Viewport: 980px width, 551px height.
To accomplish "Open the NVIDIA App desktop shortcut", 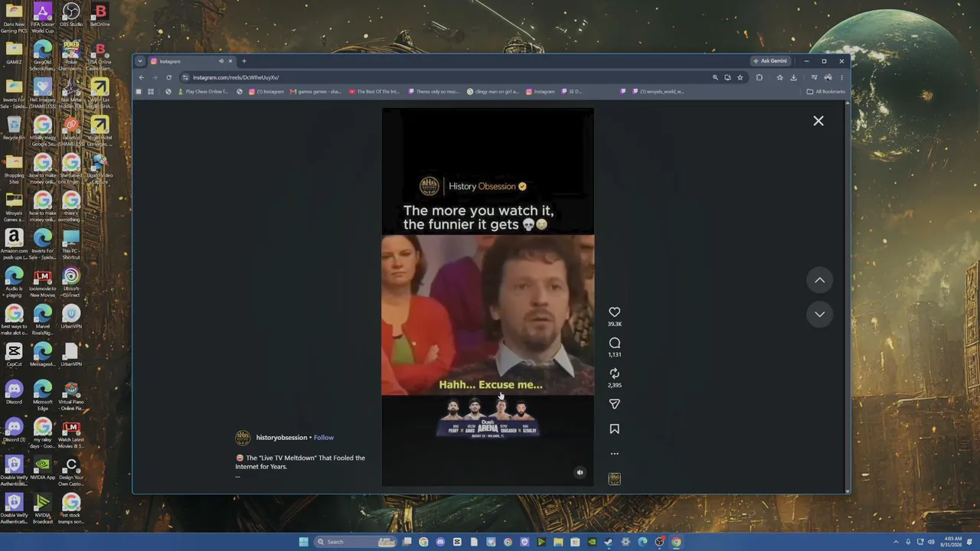I will (x=42, y=468).
